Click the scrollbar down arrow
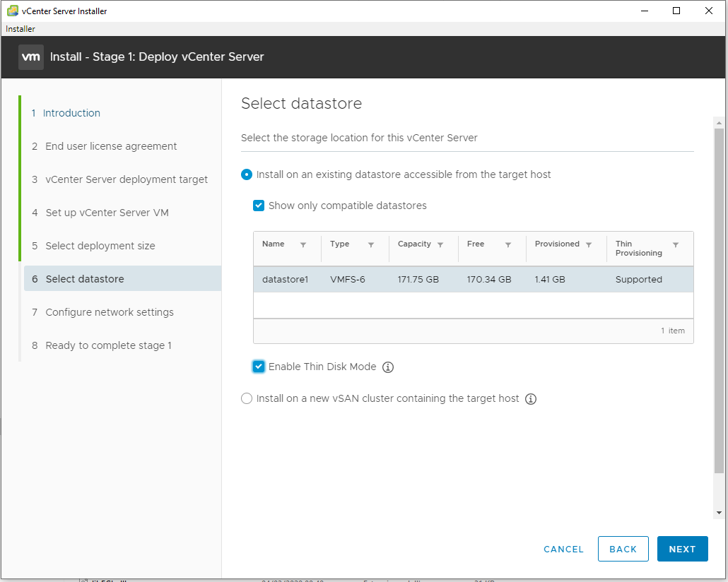728x582 pixels. 720,513
